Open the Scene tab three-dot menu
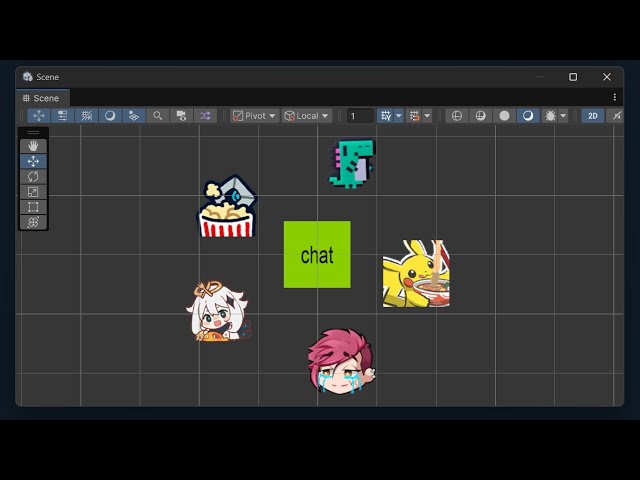Viewport: 640px width, 480px height. pyautogui.click(x=615, y=98)
